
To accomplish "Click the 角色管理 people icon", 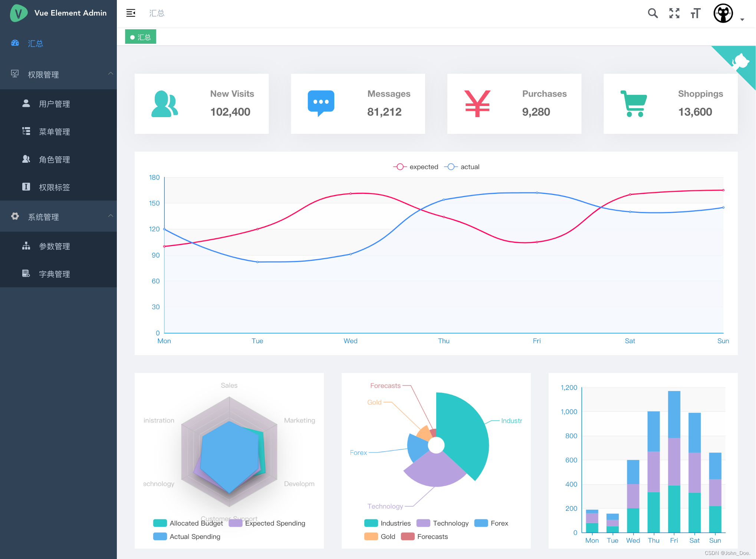I will (x=26, y=159).
